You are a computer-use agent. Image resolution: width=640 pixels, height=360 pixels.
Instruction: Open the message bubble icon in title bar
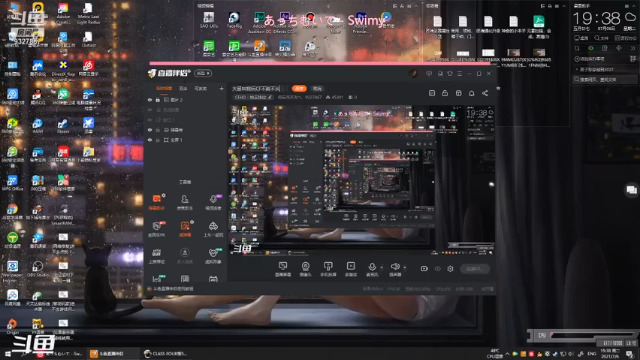tap(429, 73)
